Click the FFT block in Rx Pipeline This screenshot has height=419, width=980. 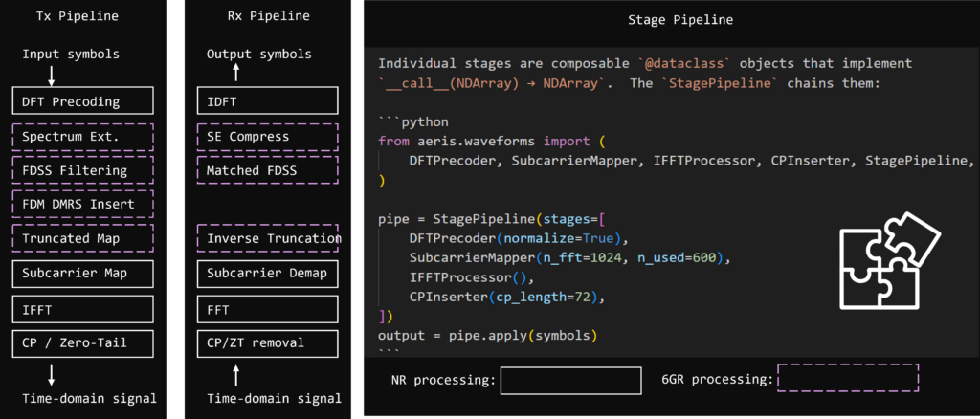[x=268, y=308]
